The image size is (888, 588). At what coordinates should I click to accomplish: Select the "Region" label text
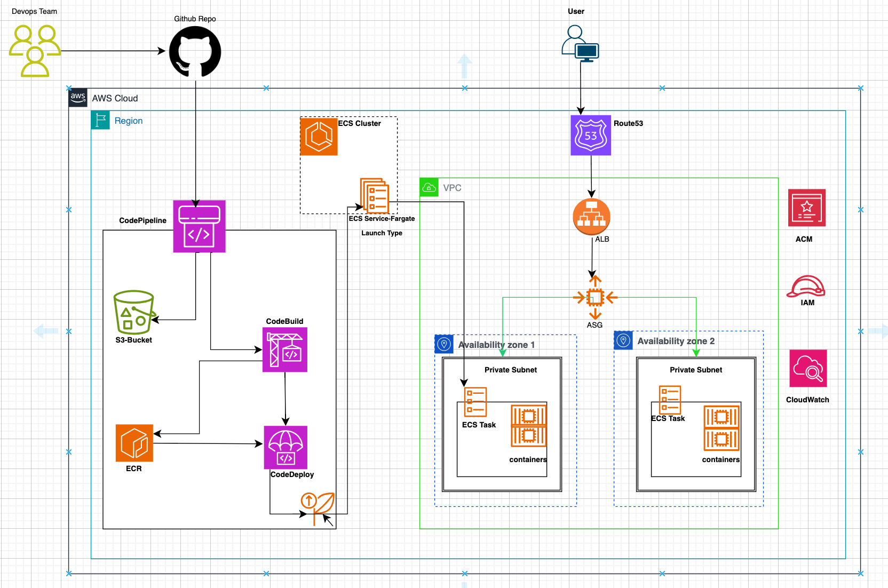[x=129, y=121]
